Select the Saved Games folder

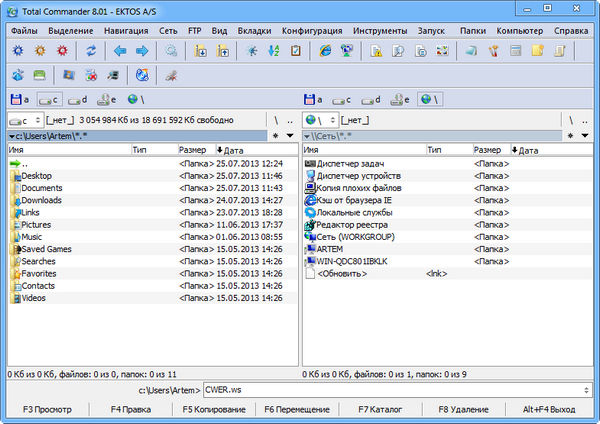[46, 249]
